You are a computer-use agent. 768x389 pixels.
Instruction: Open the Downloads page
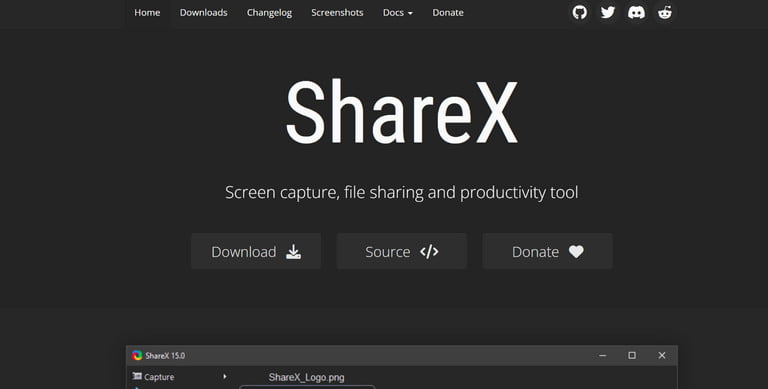(x=203, y=13)
